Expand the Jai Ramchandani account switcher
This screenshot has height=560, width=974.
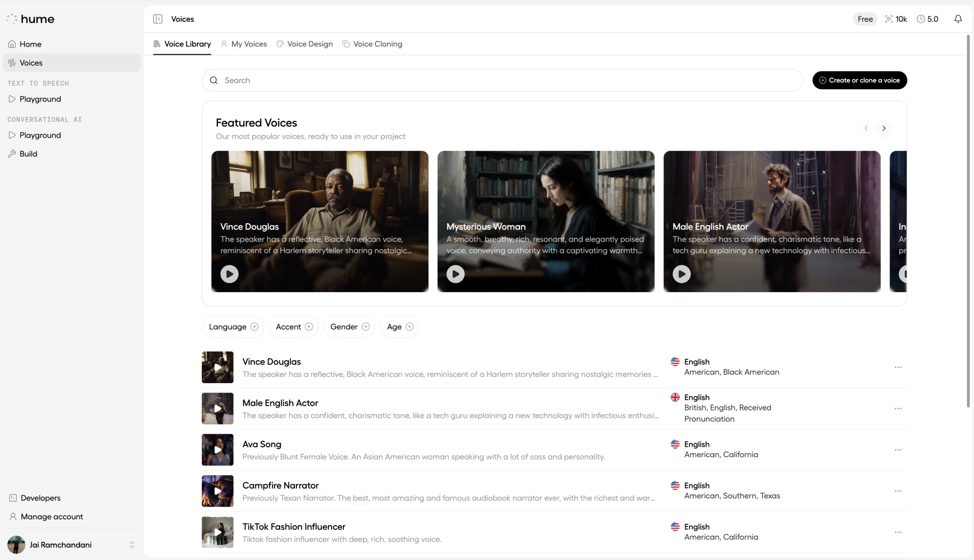pos(132,545)
